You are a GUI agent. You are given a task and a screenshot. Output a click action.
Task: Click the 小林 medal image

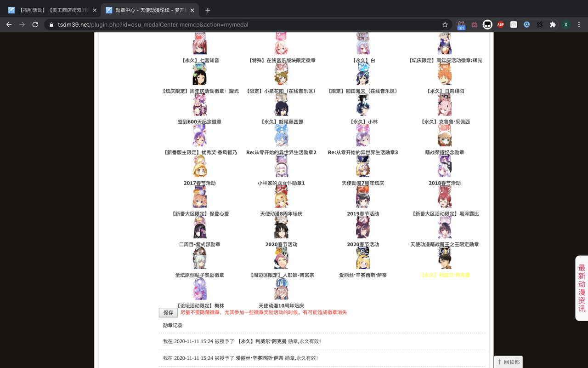(363, 105)
